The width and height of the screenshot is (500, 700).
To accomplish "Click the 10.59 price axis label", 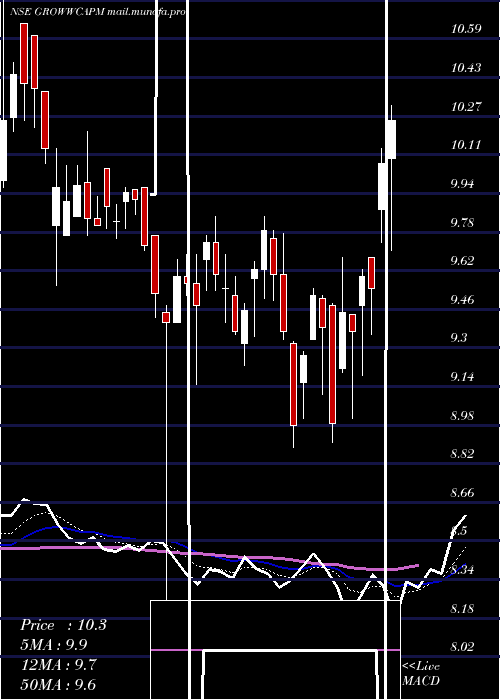I will pos(466,29).
